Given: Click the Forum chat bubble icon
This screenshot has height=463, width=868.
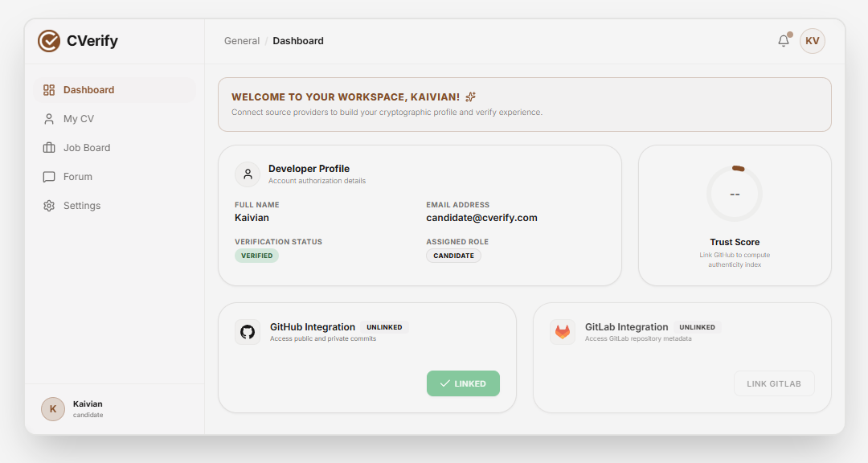Looking at the screenshot, I should pyautogui.click(x=49, y=177).
